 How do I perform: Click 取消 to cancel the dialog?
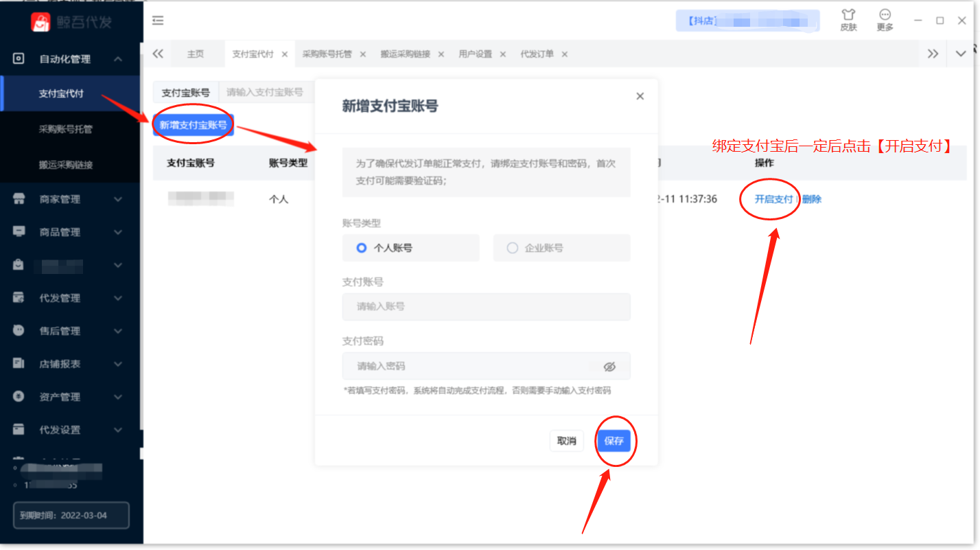pos(567,441)
